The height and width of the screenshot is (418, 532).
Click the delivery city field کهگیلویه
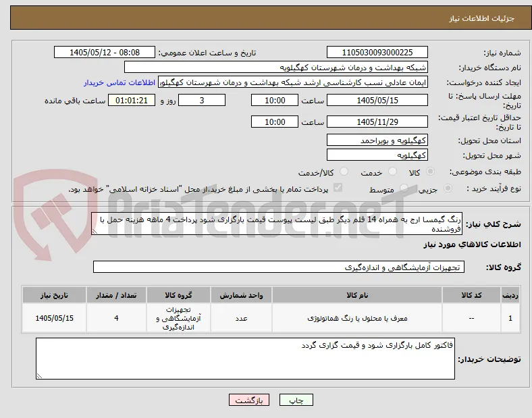tap(377, 155)
